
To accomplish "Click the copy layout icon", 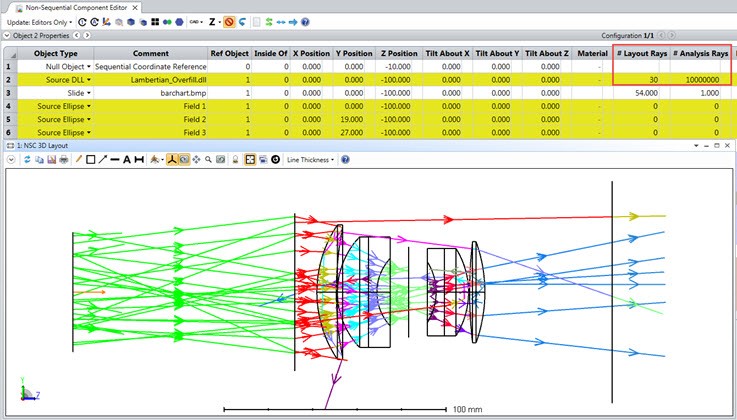I will 39,160.
